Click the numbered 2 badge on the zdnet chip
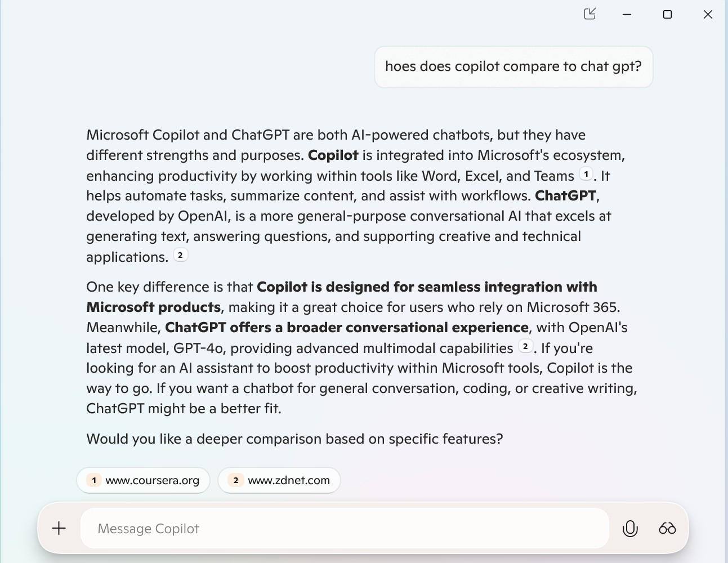The width and height of the screenshot is (728, 563). coord(235,480)
